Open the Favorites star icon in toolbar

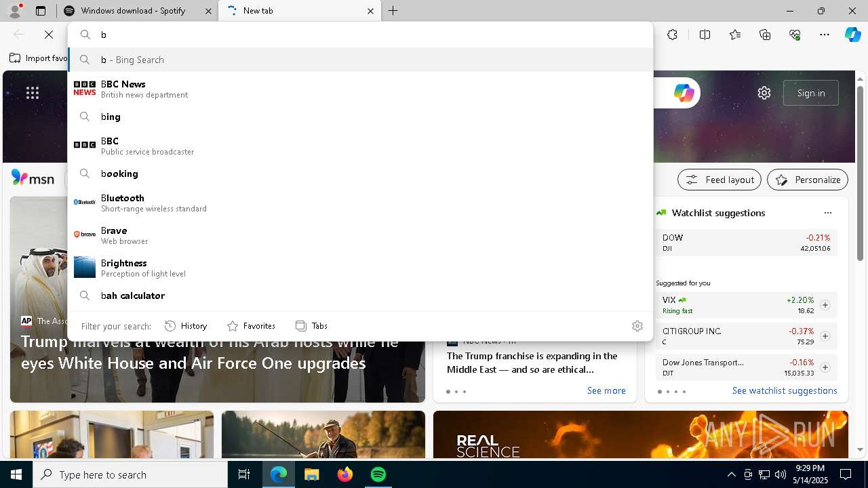point(735,35)
